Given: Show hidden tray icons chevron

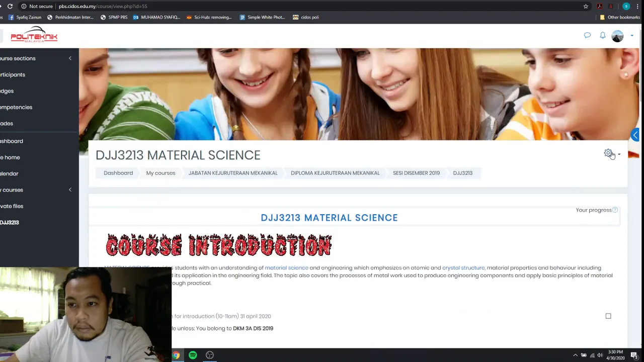Looking at the screenshot, I should click(x=576, y=355).
